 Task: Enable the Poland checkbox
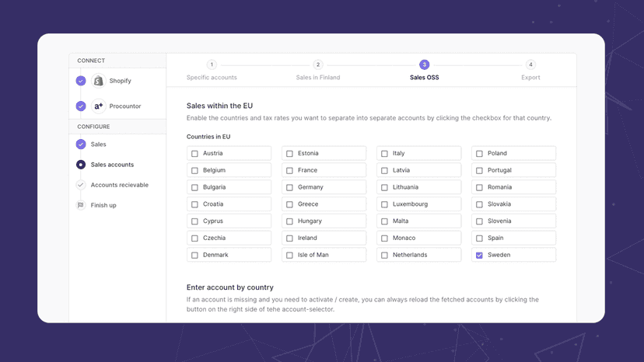[x=479, y=154]
